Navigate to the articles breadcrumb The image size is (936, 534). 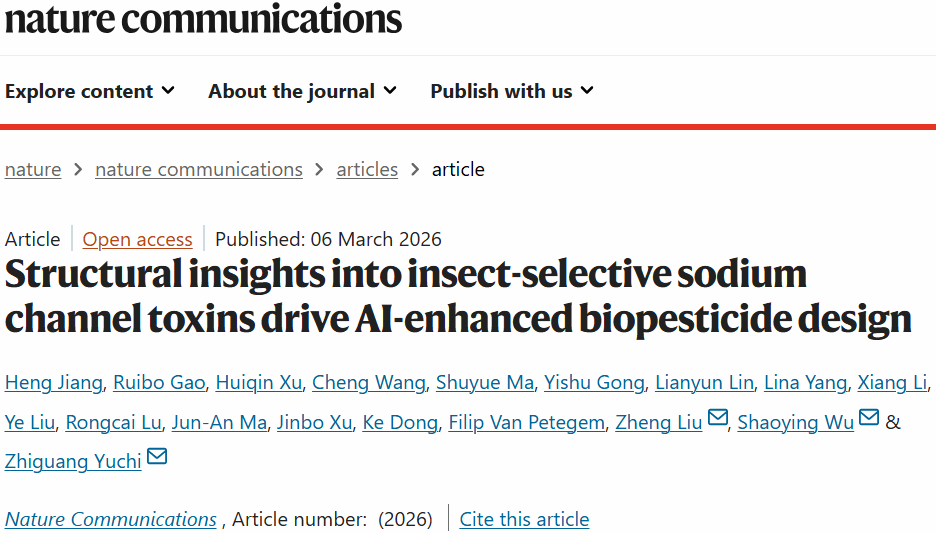[367, 170]
